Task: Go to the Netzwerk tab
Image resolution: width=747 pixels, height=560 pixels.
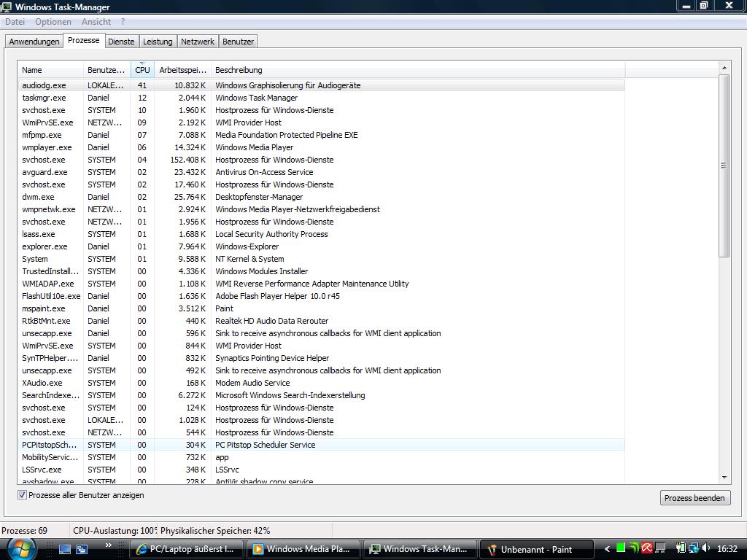Action: point(198,42)
